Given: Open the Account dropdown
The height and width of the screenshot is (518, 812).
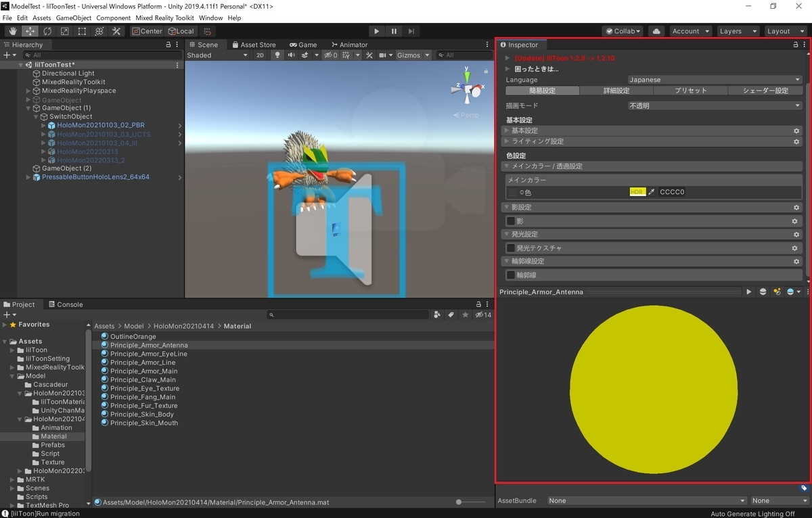Looking at the screenshot, I should [690, 31].
